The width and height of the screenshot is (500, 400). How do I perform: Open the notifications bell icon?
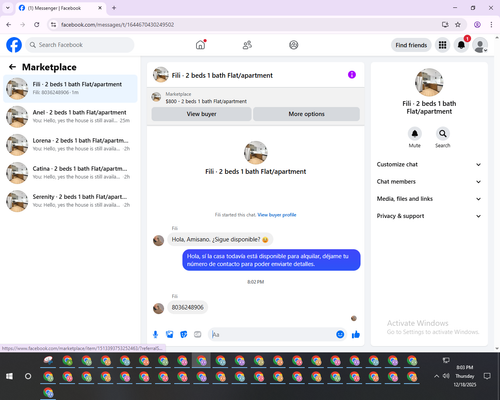461,45
